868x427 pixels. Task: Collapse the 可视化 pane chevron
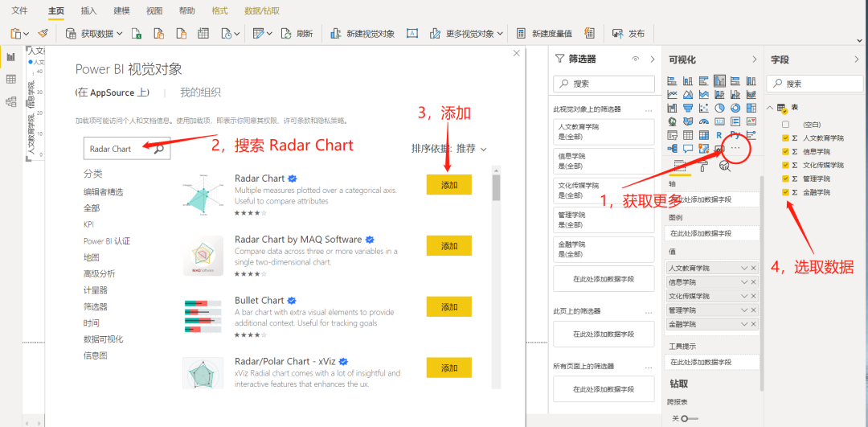(754, 60)
